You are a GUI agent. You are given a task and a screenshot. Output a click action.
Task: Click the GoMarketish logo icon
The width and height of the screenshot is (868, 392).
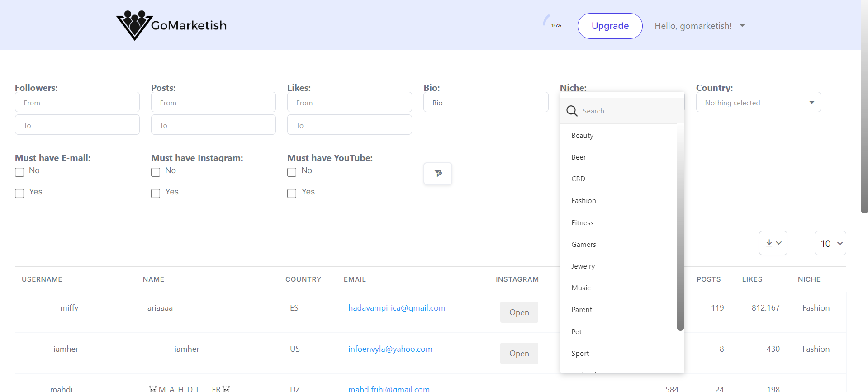click(134, 25)
